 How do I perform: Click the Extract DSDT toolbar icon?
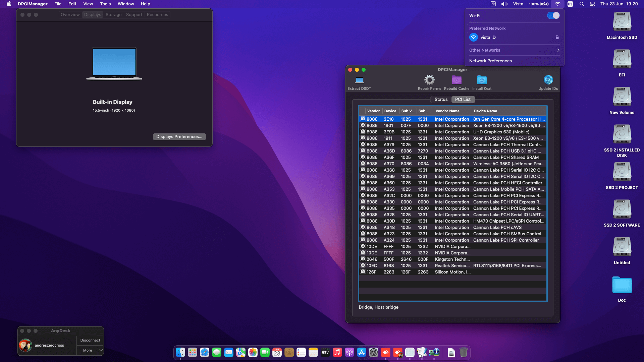click(359, 80)
